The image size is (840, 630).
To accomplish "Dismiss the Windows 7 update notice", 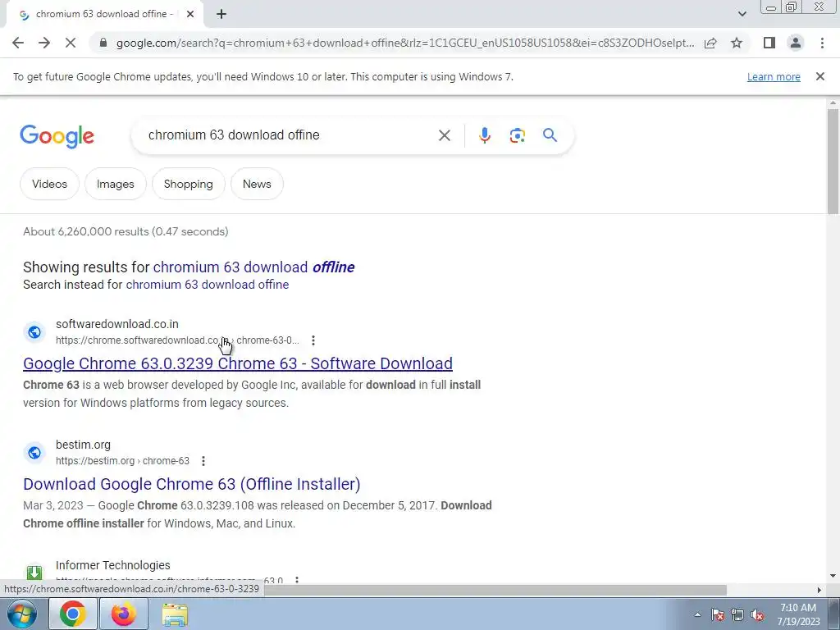I will [819, 76].
